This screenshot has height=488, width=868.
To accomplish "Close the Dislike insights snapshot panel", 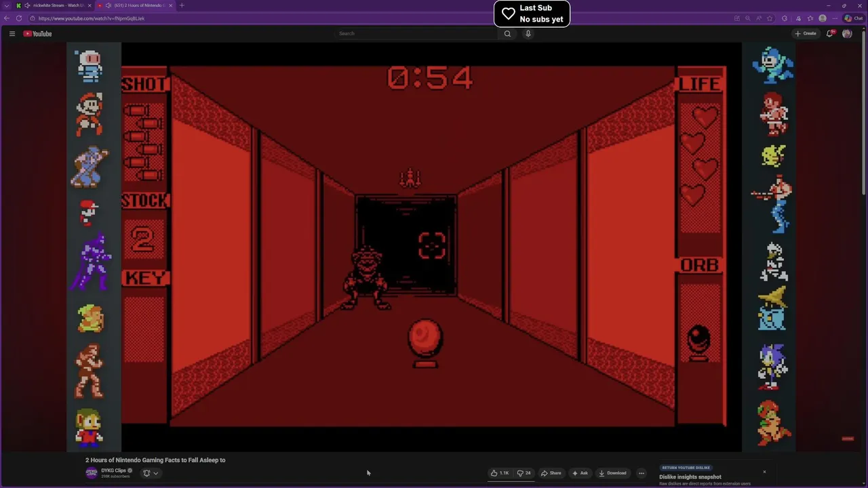I will pos(764,472).
